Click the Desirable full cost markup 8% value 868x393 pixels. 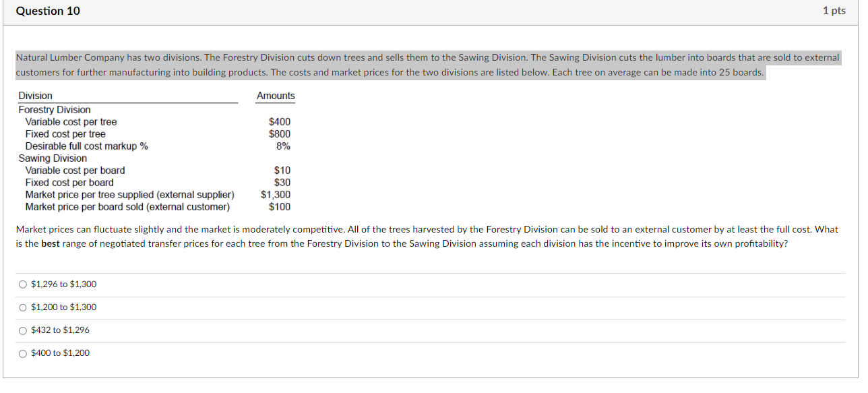pyautogui.click(x=284, y=146)
